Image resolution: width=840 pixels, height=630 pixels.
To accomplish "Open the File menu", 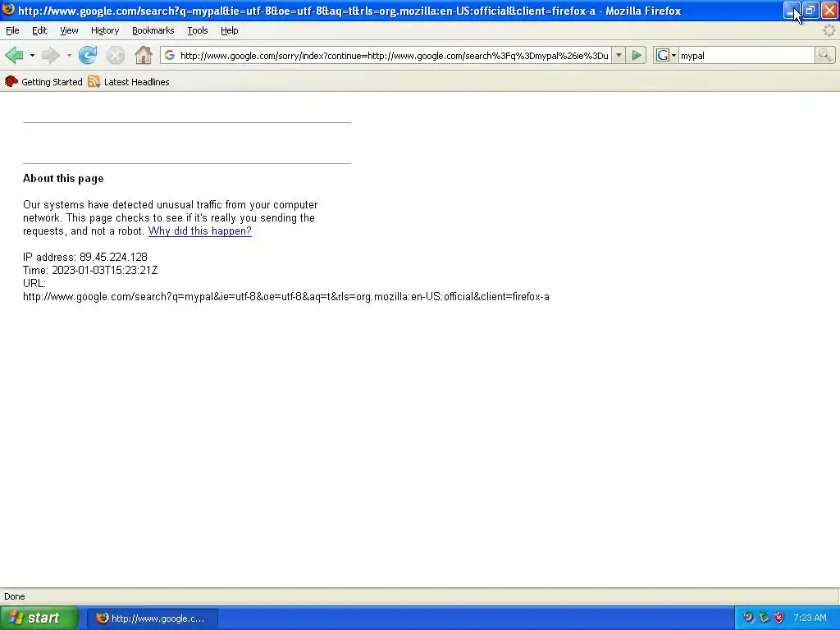I will 12,30.
